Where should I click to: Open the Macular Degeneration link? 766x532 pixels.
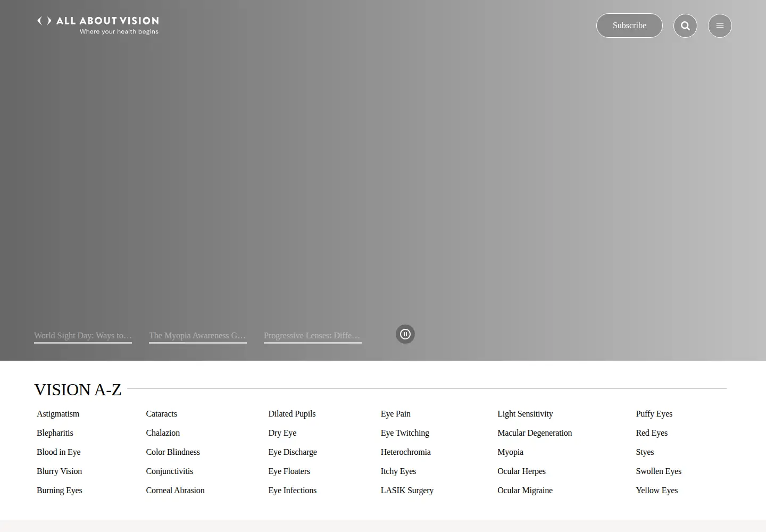point(535,433)
